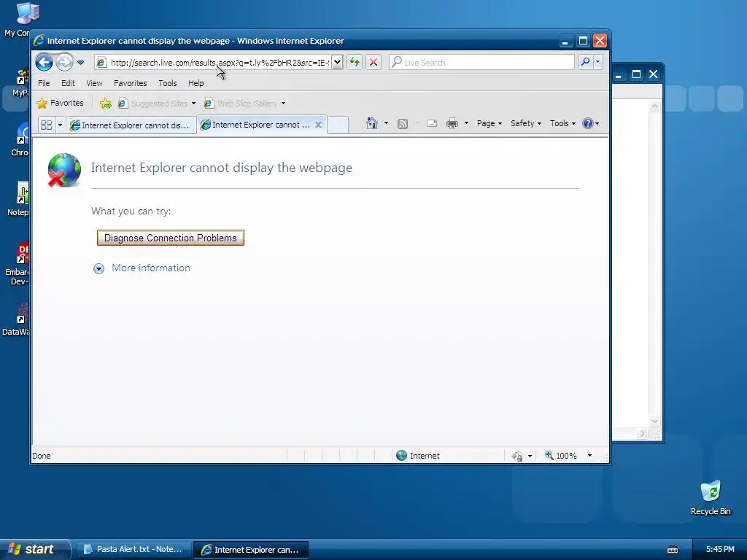Screen dimensions: 747x560
Task: Click Add to Favorites Bar star icon
Action: pyautogui.click(x=105, y=104)
